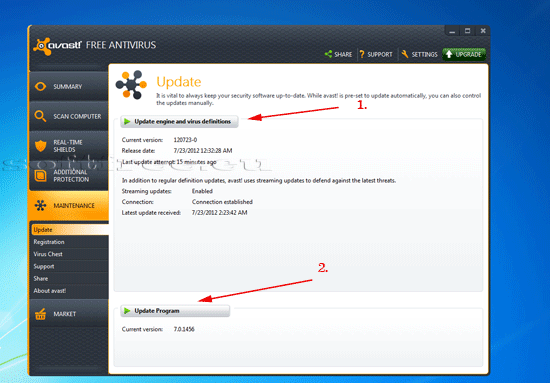Click green play arrow on Update Program button

[x=127, y=311]
